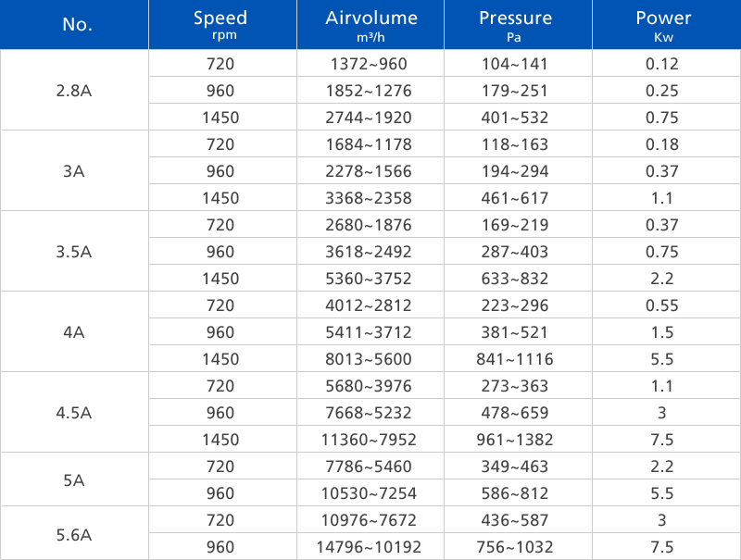The width and height of the screenshot is (741, 560).
Task: Click the airvolume value 1372~960
Action: (x=370, y=64)
